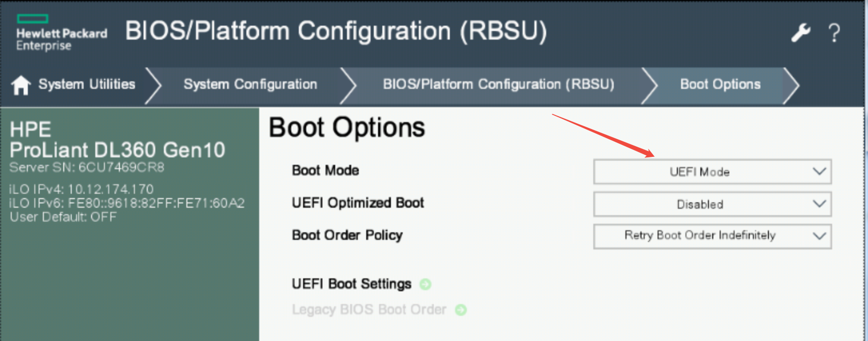Open the UEFI Boot Settings link
This screenshot has width=868, height=341.
(x=351, y=284)
